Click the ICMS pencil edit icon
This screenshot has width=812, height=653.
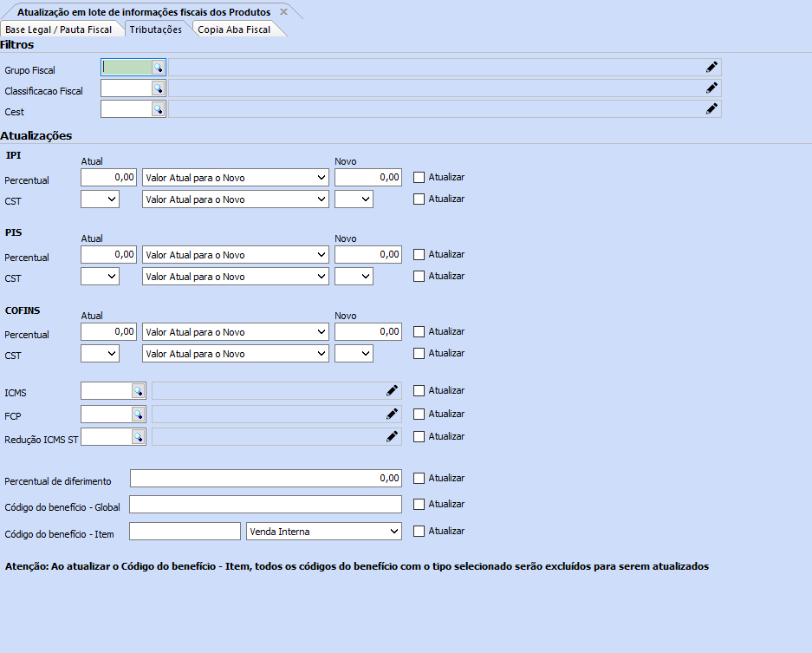coord(392,391)
